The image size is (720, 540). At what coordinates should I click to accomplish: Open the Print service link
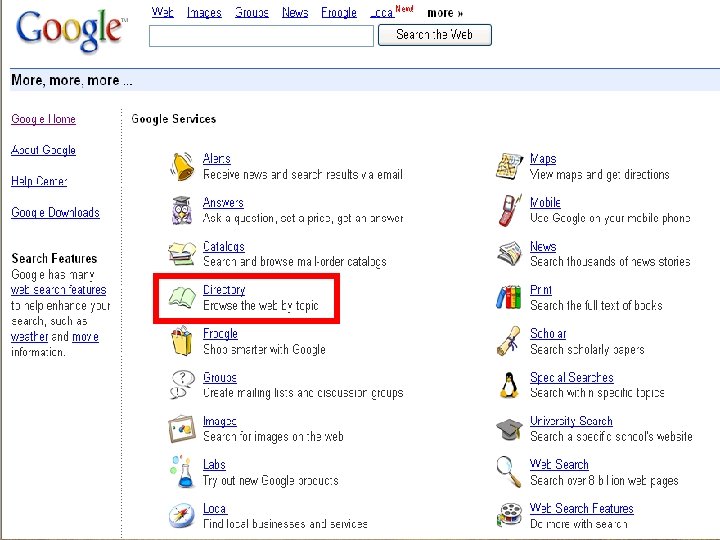(x=541, y=290)
